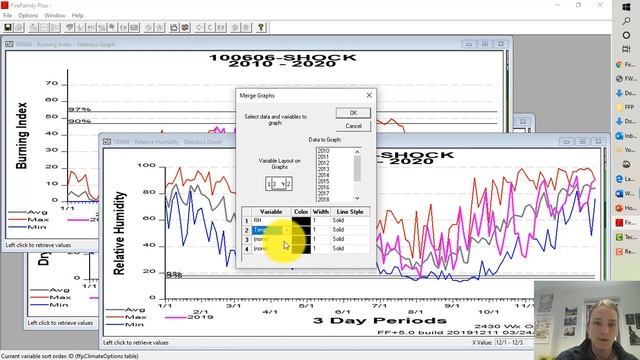Switch to the Word taskbar item
The height and width of the screenshot is (360, 640).
(625, 193)
